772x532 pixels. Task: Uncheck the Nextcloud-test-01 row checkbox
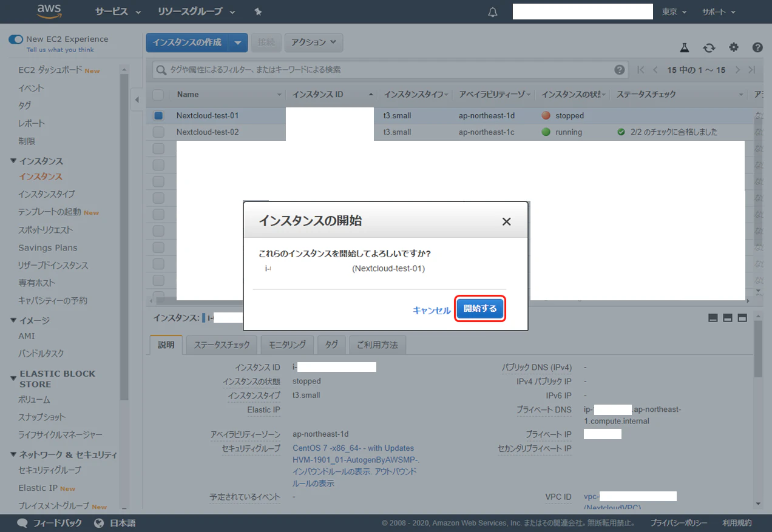(x=158, y=115)
